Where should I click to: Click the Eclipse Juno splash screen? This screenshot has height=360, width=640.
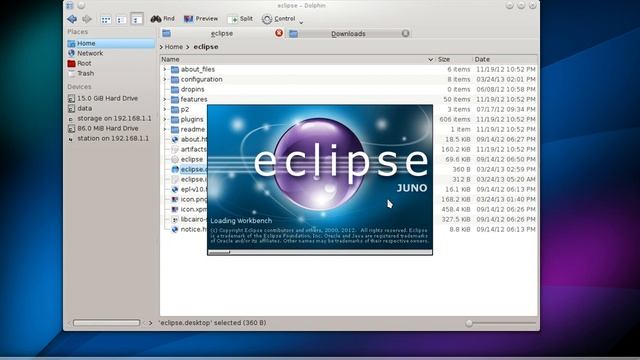point(320,180)
